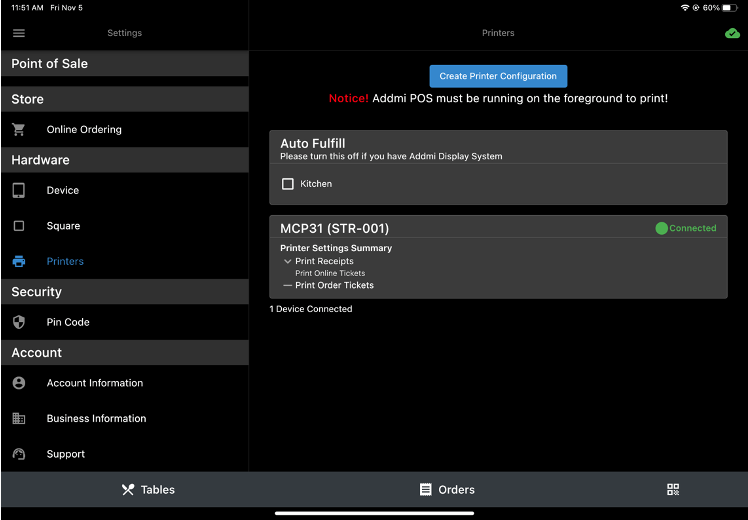The width and height of the screenshot is (748, 520).
Task: Click the blue printer icon
Action: [19, 261]
